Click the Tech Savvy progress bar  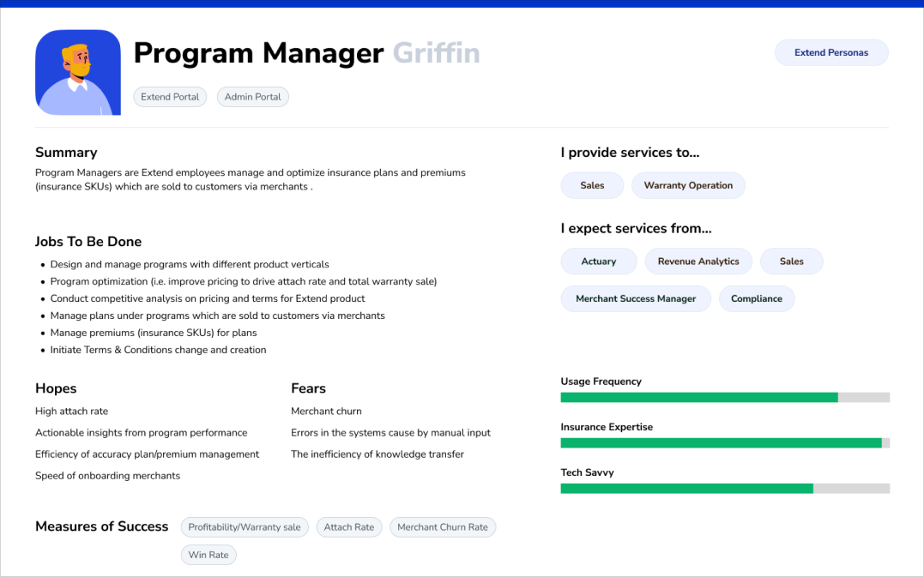click(724, 489)
